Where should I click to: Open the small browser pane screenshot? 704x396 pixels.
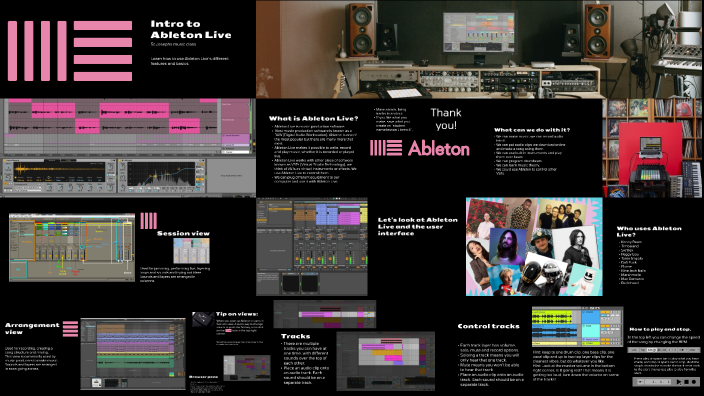click(x=247, y=368)
